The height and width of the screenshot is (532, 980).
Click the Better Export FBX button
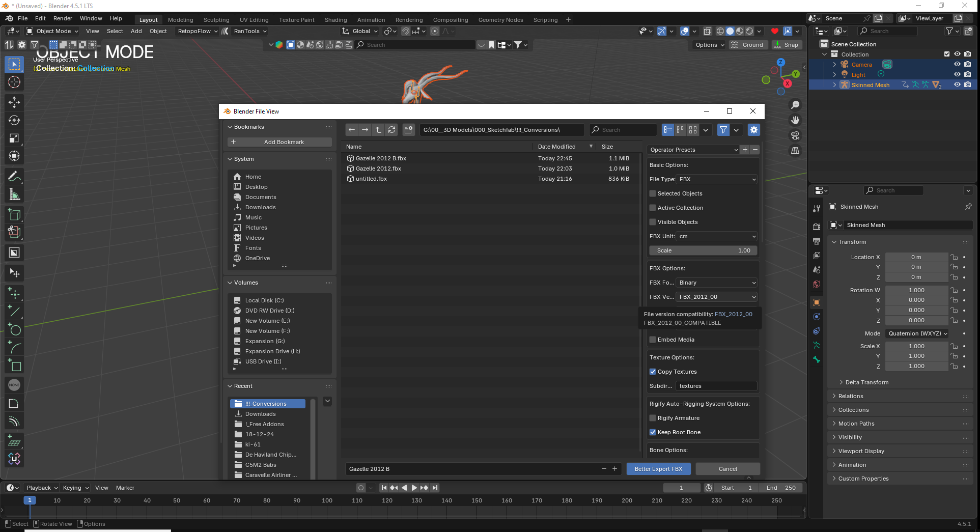click(658, 469)
